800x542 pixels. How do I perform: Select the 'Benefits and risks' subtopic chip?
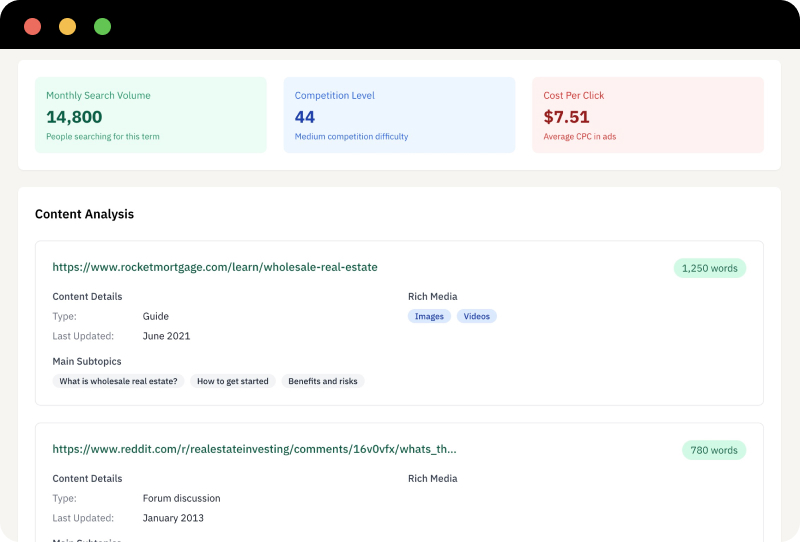[x=323, y=381]
